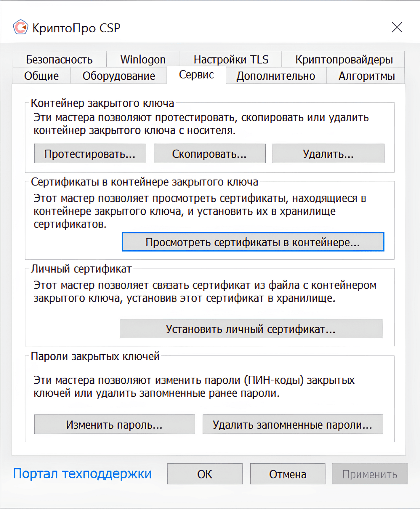Open the Криптопровайдеры tab

[x=344, y=59]
